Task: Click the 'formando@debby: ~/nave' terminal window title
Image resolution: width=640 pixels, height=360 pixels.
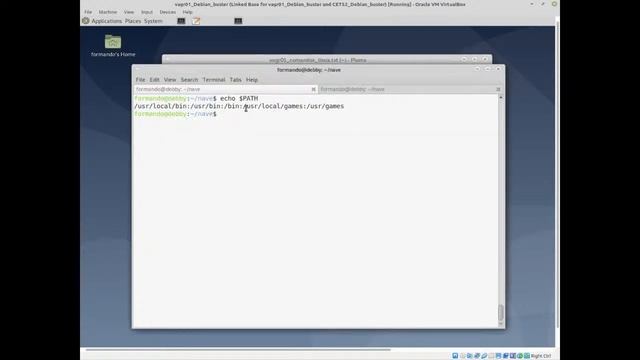Action: 309,70
